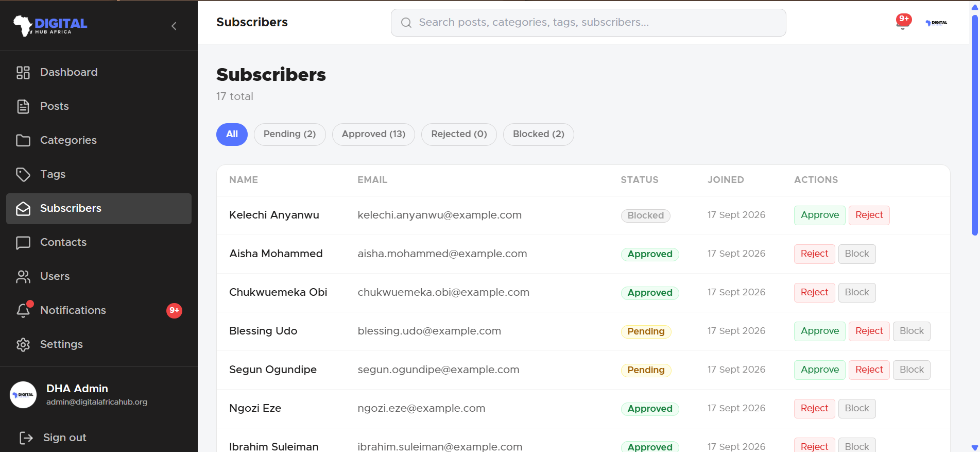Viewport: 980px width, 452px height.
Task: Click the DHA Admin avatar in sidebar
Action: [23, 395]
